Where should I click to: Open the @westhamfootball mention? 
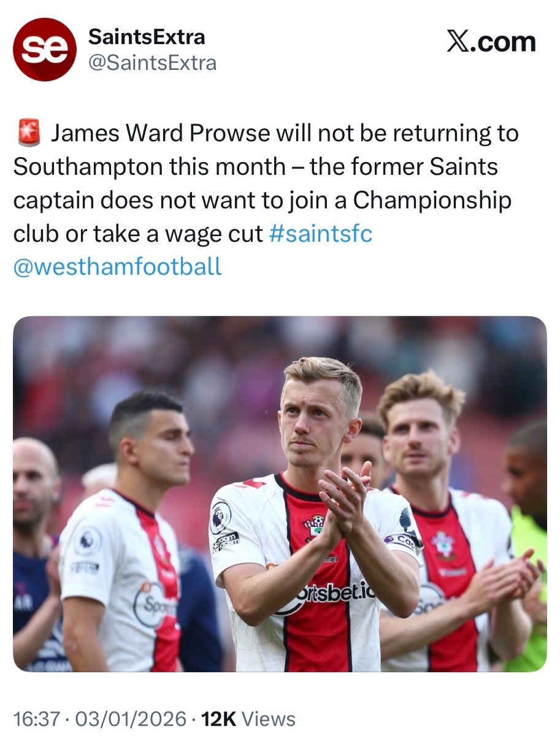click(x=118, y=267)
